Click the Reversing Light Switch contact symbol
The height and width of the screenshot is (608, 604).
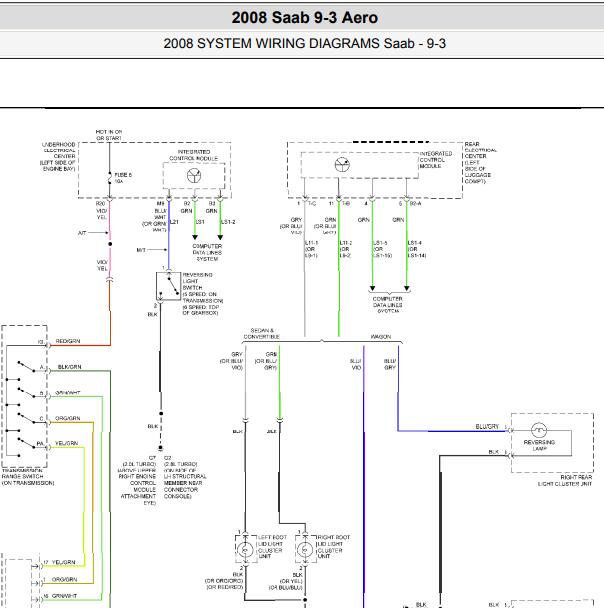tap(168, 286)
